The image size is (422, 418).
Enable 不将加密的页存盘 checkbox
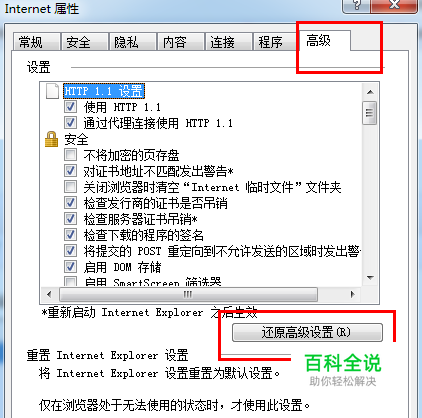pos(70,155)
